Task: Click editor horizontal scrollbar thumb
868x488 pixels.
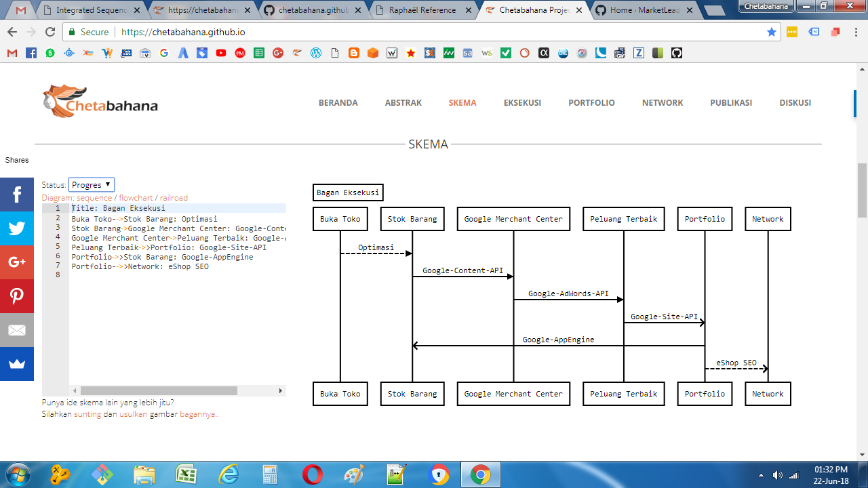Action: pyautogui.click(x=159, y=391)
